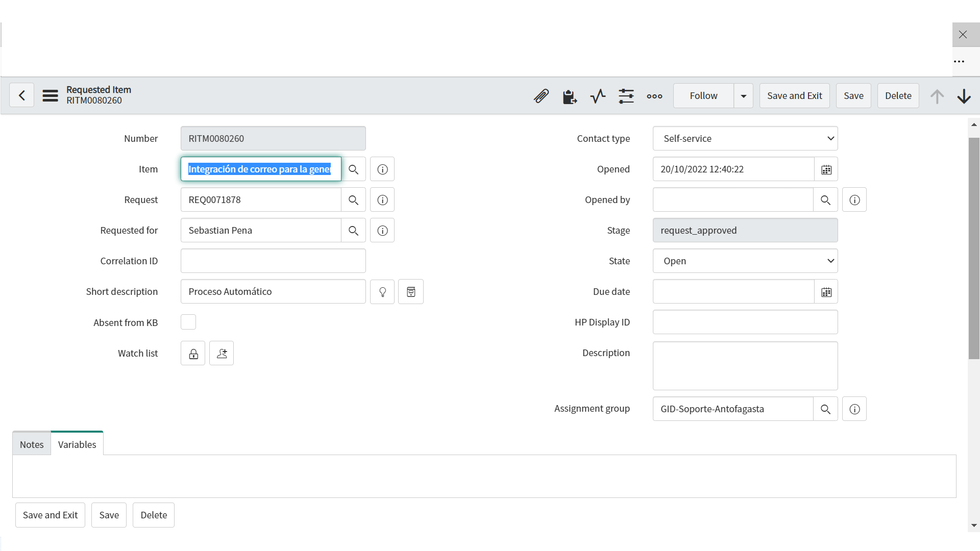Click the vertical scrollbar thumb
The width and height of the screenshot is (980, 551).
pyautogui.click(x=974, y=248)
